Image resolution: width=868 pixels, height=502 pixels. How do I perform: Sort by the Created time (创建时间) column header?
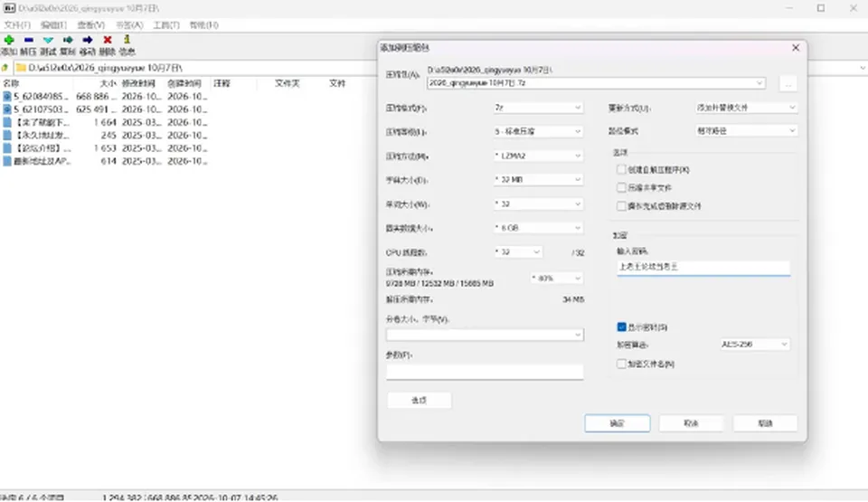(x=184, y=83)
